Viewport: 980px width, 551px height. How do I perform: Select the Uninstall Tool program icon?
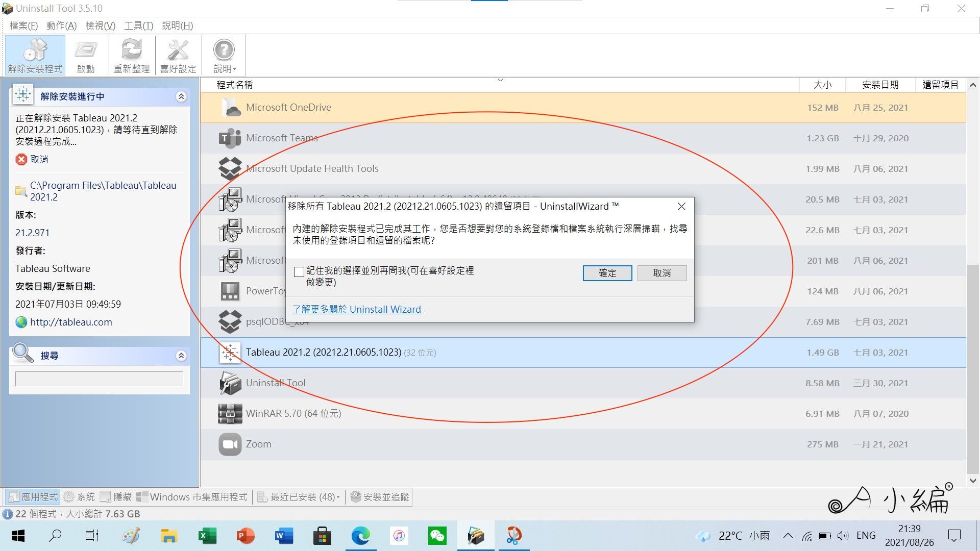coord(230,383)
